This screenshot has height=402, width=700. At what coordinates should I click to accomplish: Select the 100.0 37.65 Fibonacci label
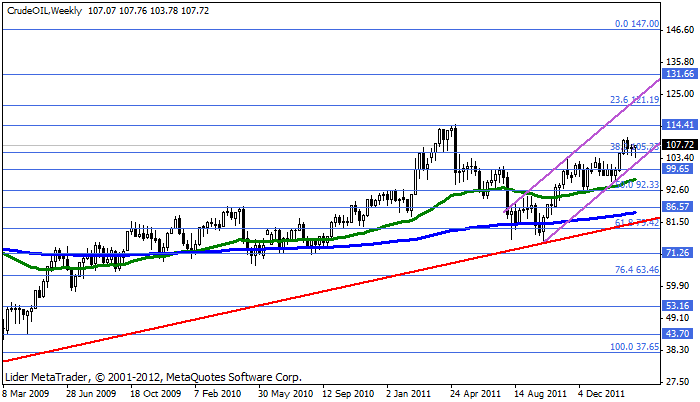click(635, 347)
